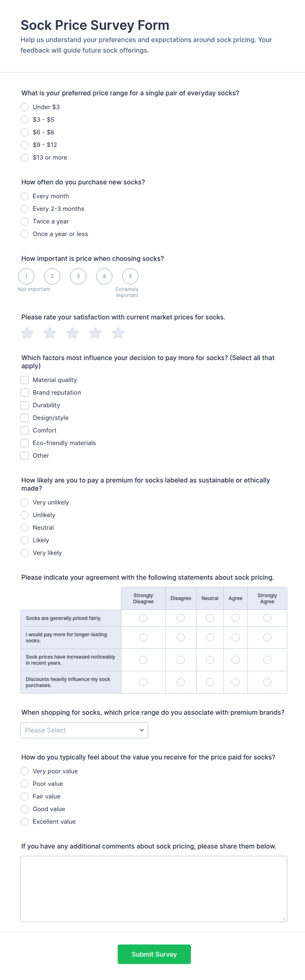
Task: Choose importance rating 5 Extremely important
Action: 130,276
